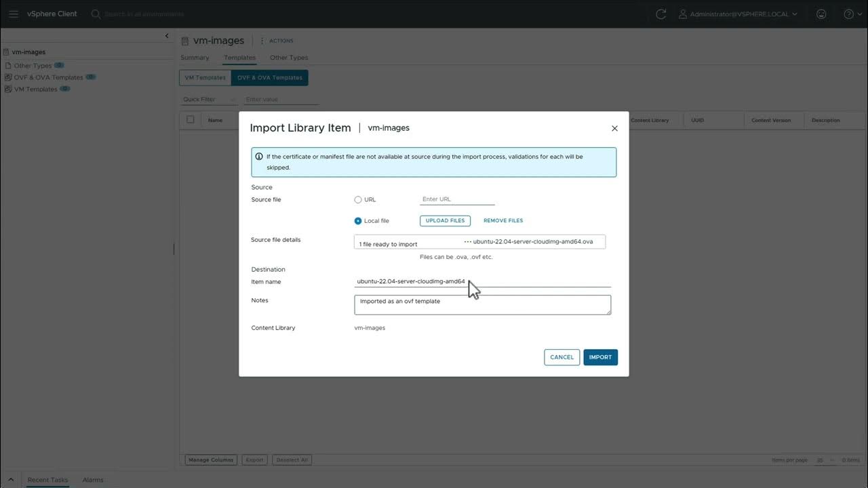Open the hamburger main menu
The width and height of the screenshot is (868, 488).
pyautogui.click(x=14, y=14)
